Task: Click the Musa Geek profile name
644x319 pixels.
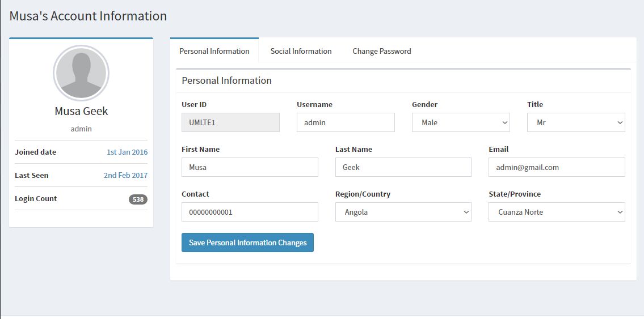Action: (x=81, y=111)
